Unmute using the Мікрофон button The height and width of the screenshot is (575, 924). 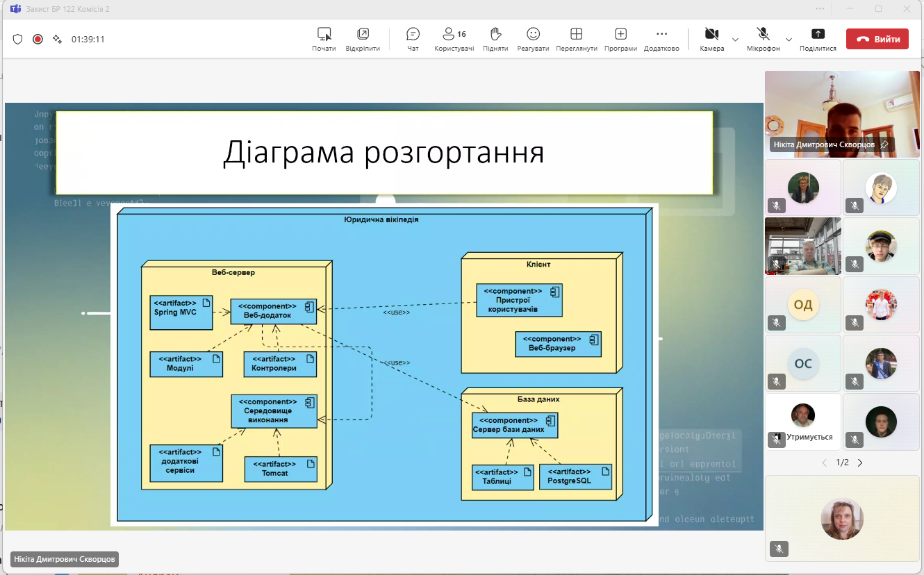coord(763,39)
